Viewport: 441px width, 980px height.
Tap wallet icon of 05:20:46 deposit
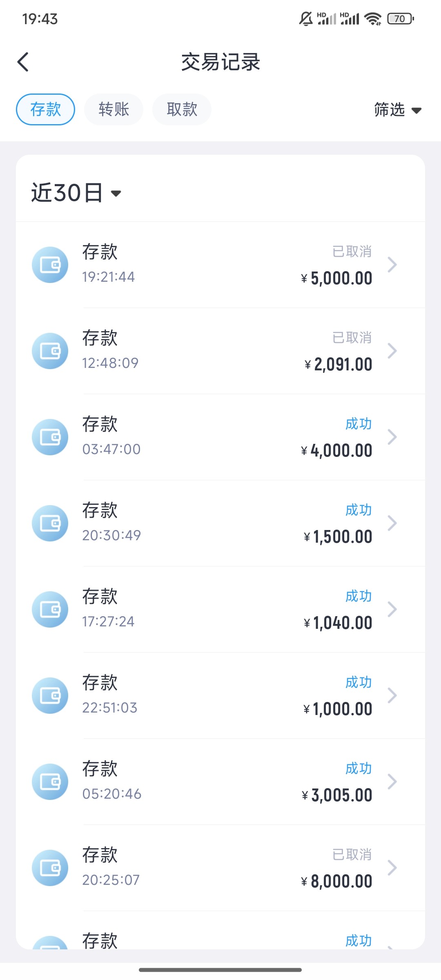point(50,782)
